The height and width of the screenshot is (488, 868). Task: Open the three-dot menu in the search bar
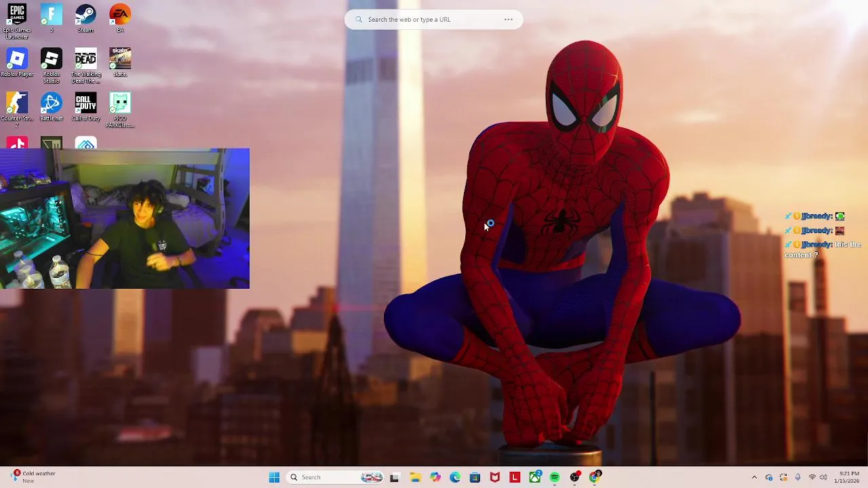click(x=509, y=19)
